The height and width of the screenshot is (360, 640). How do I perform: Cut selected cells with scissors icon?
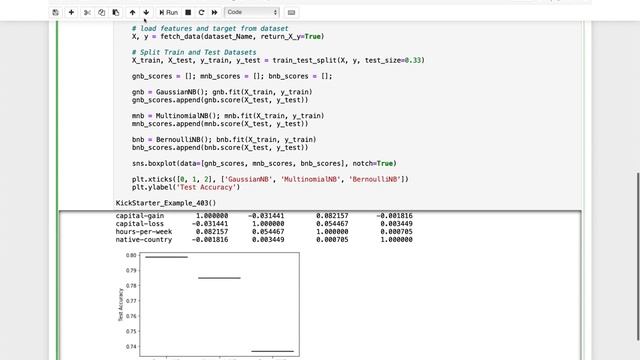[87, 13]
